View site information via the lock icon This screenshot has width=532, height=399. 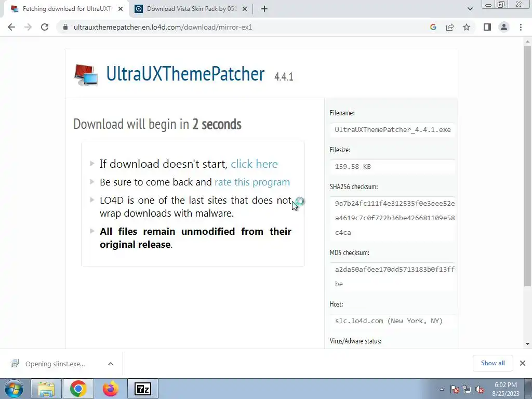(x=66, y=27)
